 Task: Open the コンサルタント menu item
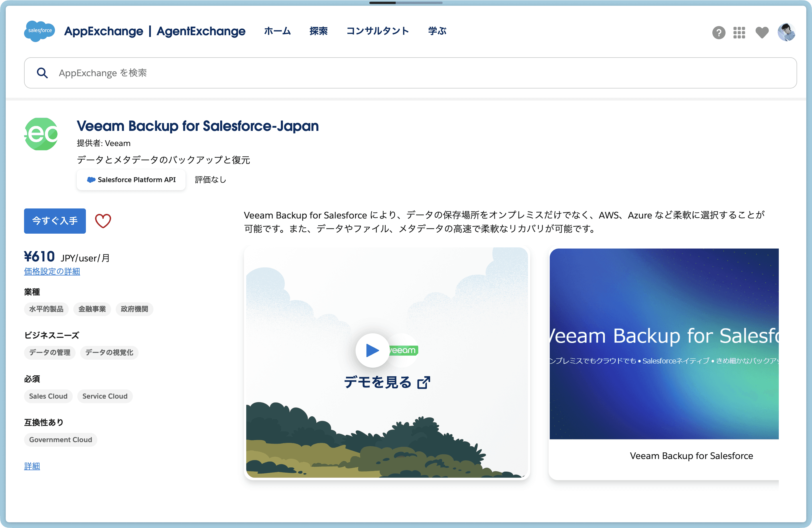[x=377, y=31]
